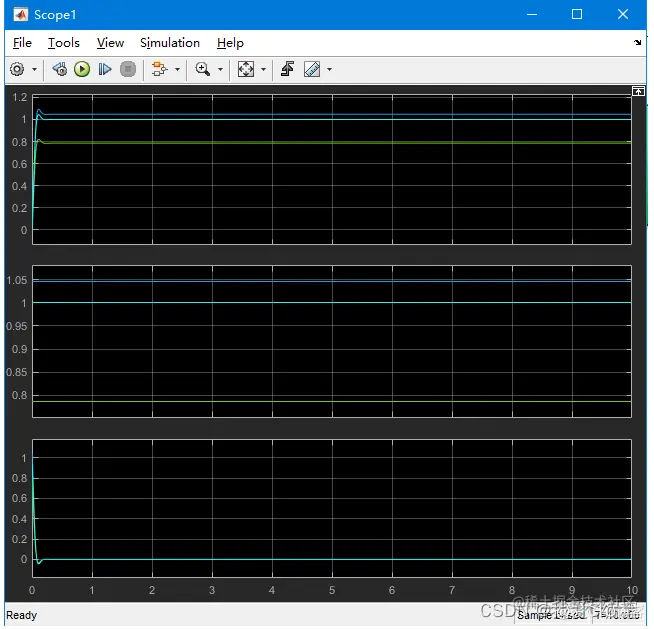Open Configuration Properties gear icon
The image size is (654, 629).
coord(17,69)
